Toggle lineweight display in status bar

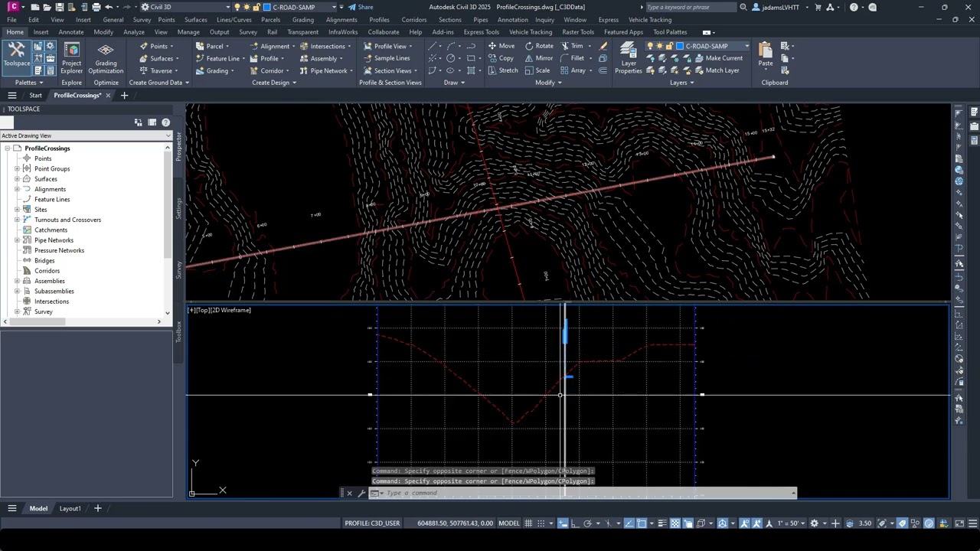pyautogui.click(x=663, y=523)
